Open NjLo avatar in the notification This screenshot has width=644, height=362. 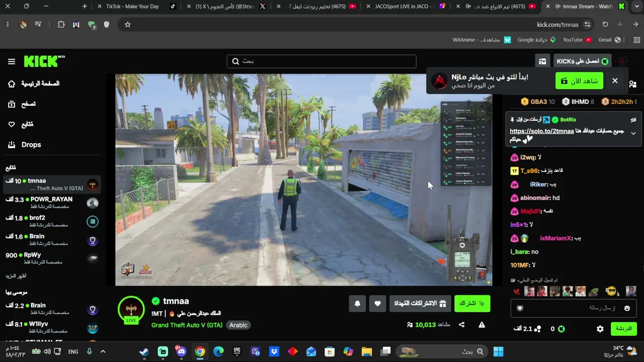440,81
